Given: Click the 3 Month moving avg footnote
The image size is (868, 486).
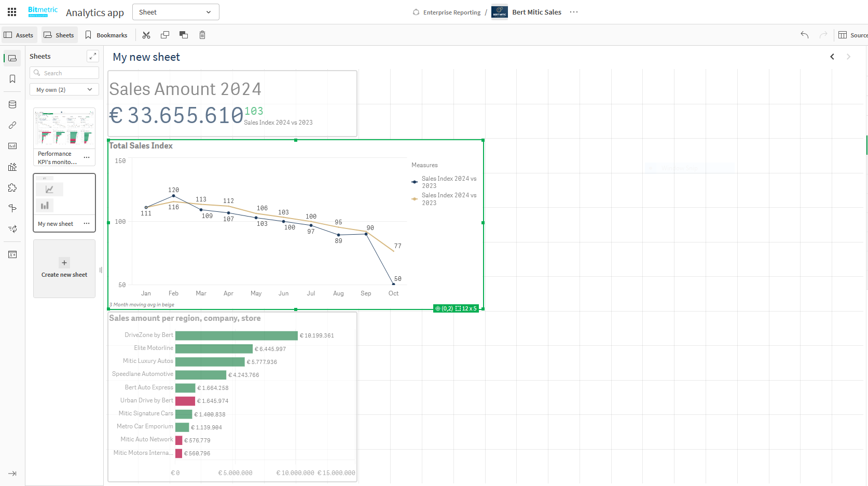Looking at the screenshot, I should coord(142,305).
